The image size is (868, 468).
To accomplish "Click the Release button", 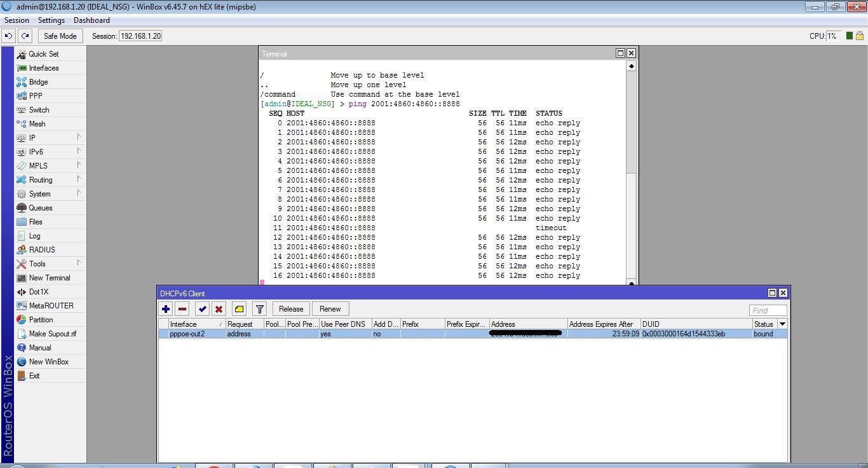I will pos(291,309).
